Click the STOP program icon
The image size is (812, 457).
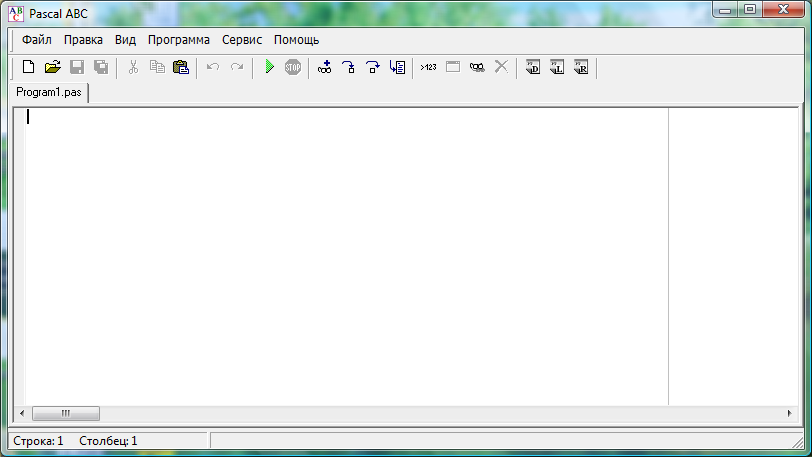[x=293, y=67]
